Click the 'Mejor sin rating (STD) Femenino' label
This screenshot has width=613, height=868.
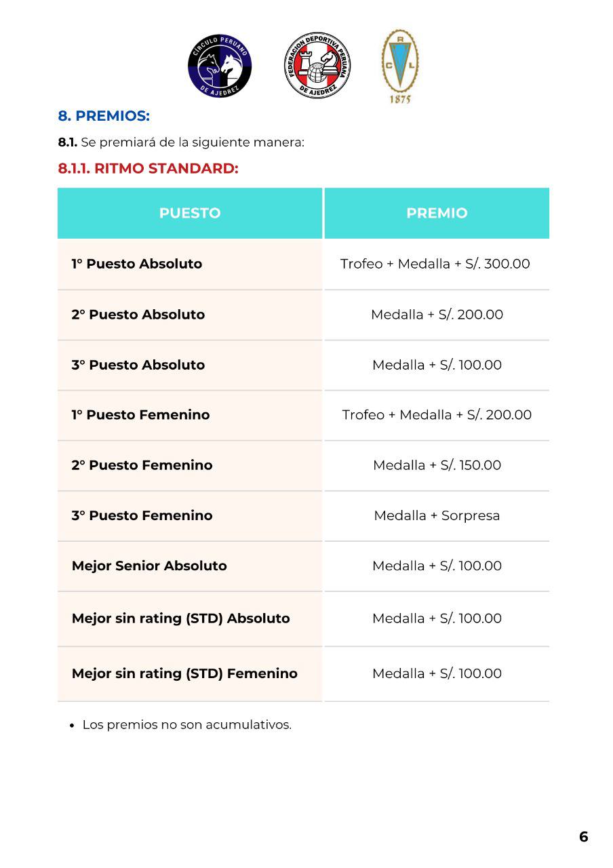point(184,673)
